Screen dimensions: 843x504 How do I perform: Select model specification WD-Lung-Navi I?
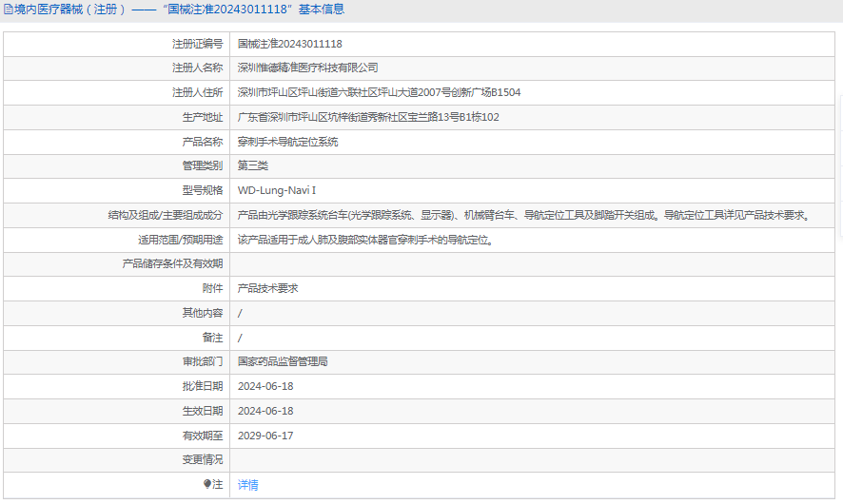[277, 190]
